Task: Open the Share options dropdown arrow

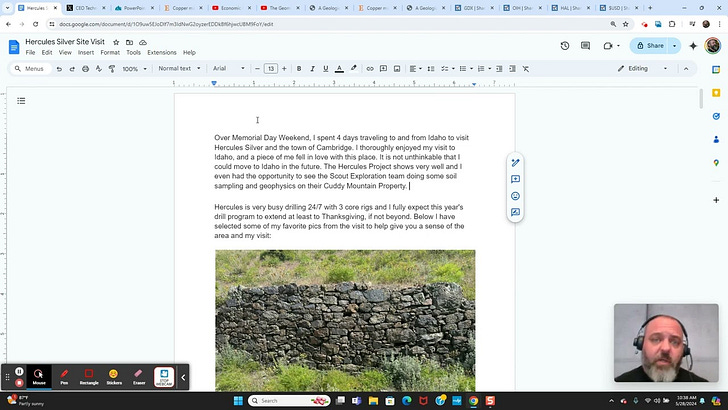Action: click(x=675, y=46)
